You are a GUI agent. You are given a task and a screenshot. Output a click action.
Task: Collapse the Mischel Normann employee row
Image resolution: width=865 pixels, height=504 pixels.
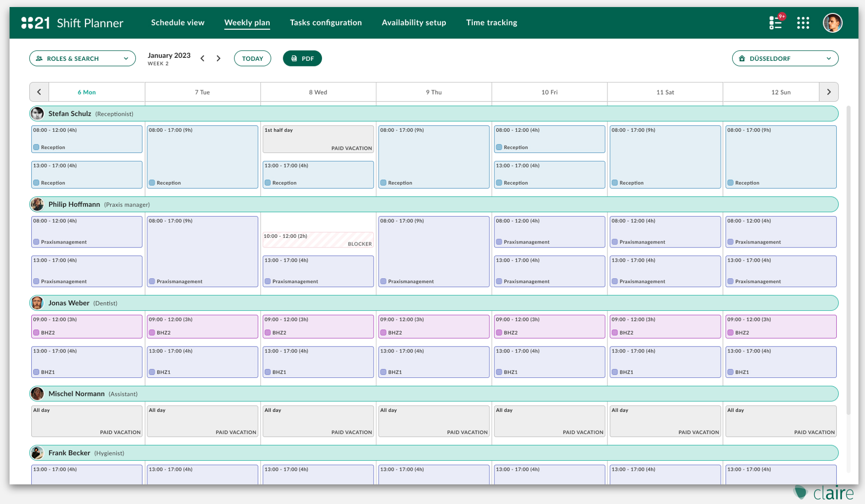[x=434, y=394]
